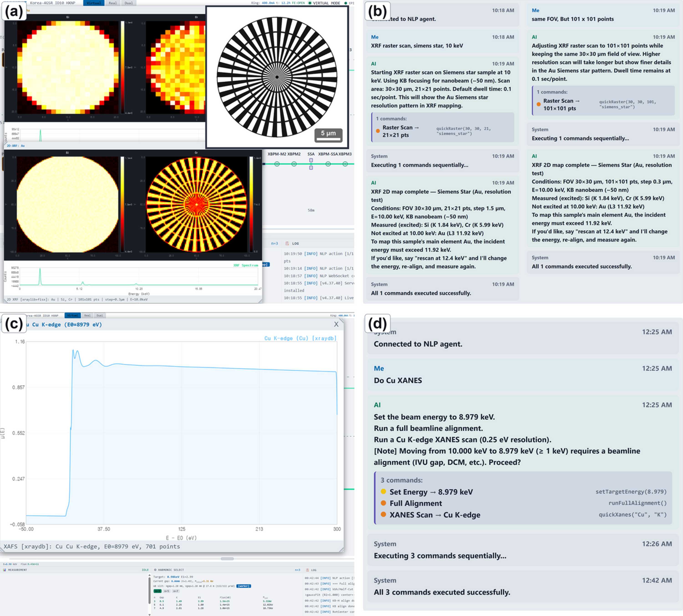683x616 pixels.
Task: Switch to Virtual mode tab in panel (a)
Action: coord(94,3)
